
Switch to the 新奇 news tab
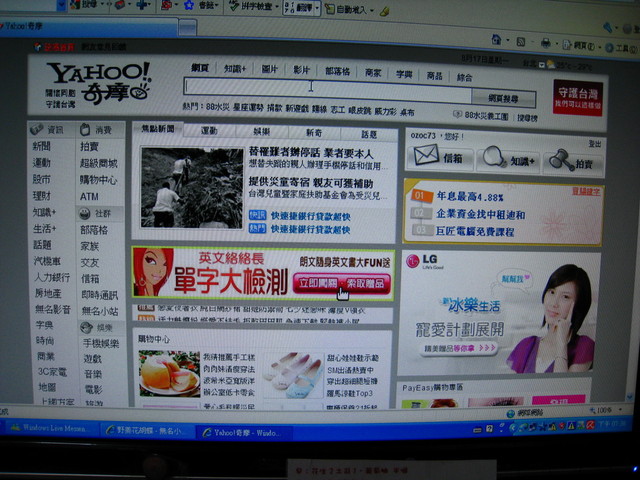pyautogui.click(x=314, y=133)
